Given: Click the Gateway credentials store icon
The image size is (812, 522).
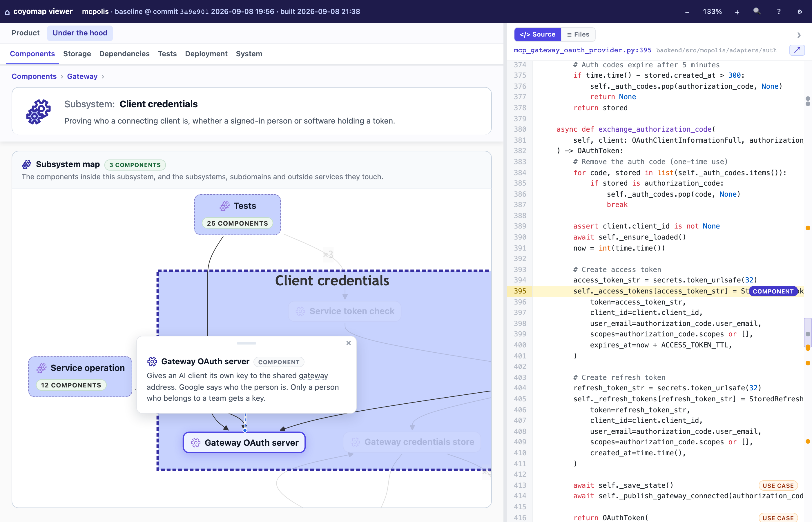Looking at the screenshot, I should coord(355,442).
